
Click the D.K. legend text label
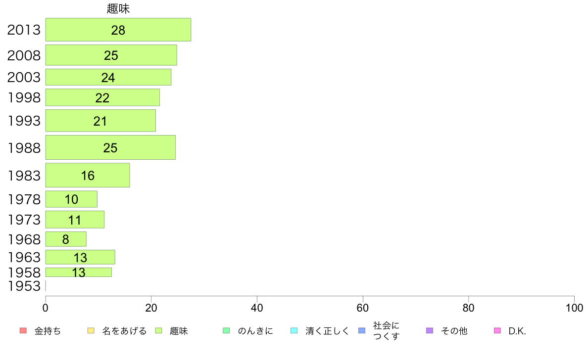tap(517, 331)
